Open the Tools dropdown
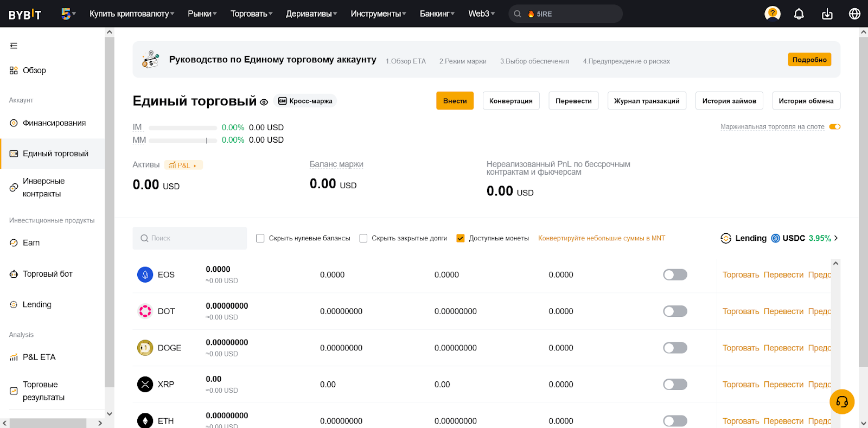868x428 pixels. [x=378, y=14]
